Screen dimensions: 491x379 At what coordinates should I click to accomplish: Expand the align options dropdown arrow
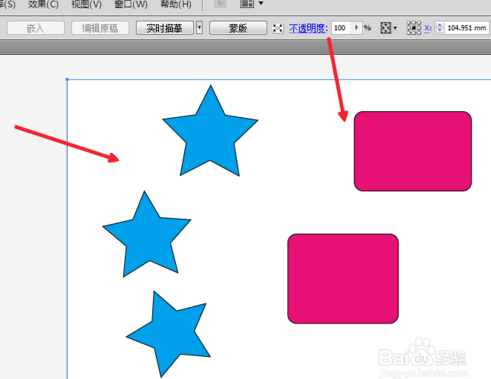tap(395, 28)
